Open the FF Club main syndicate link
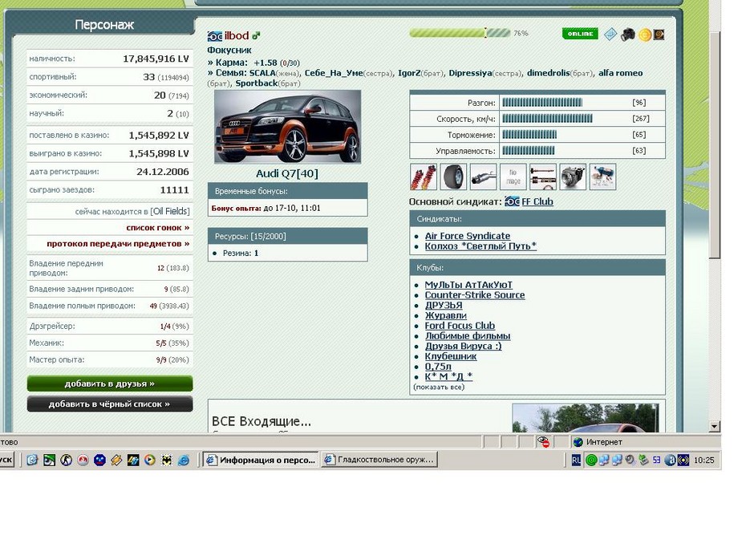Image resolution: width=746 pixels, height=560 pixels. [x=537, y=201]
